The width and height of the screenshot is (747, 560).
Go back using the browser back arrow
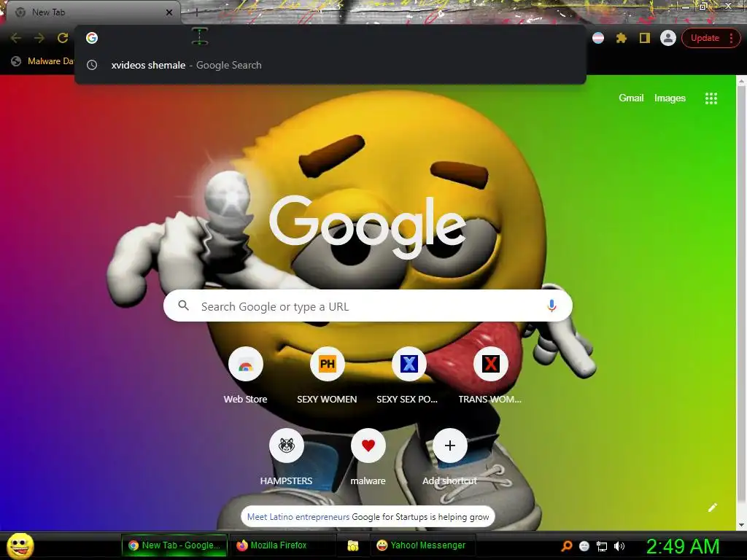click(16, 38)
